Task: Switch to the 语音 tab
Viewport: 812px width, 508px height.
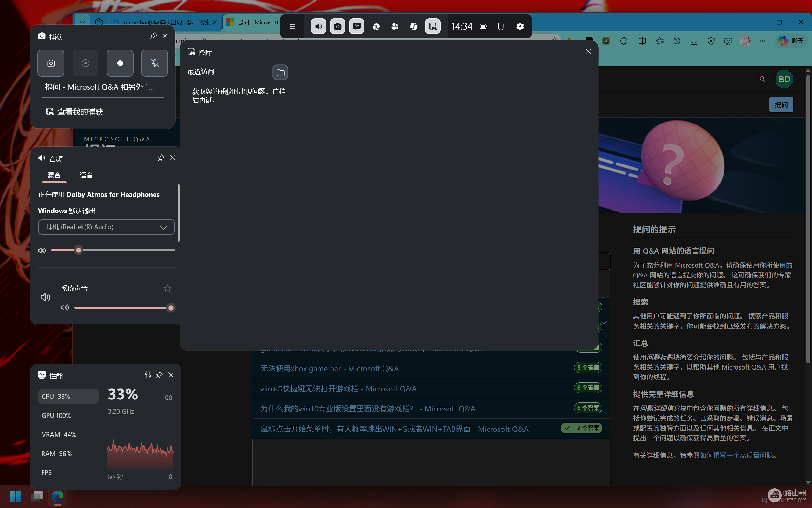Action: (x=86, y=175)
